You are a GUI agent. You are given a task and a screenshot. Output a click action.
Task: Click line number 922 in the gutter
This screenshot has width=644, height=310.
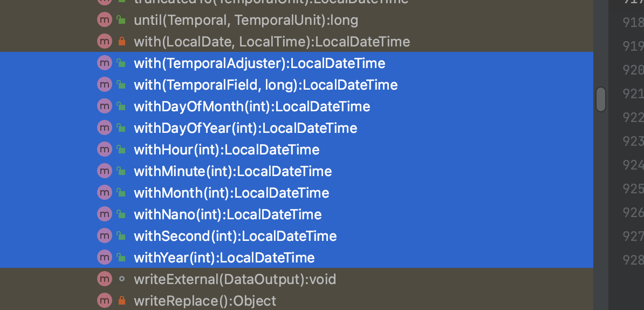(x=633, y=117)
